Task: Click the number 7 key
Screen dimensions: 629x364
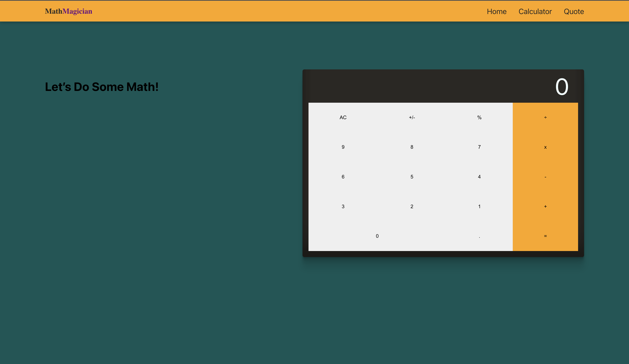Action: [x=479, y=147]
